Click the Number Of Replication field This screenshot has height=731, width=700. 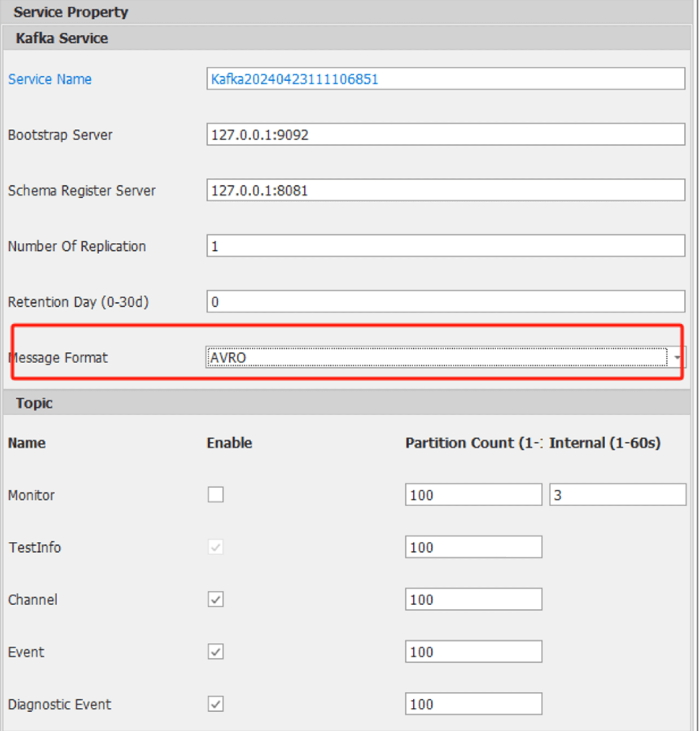pos(445,246)
